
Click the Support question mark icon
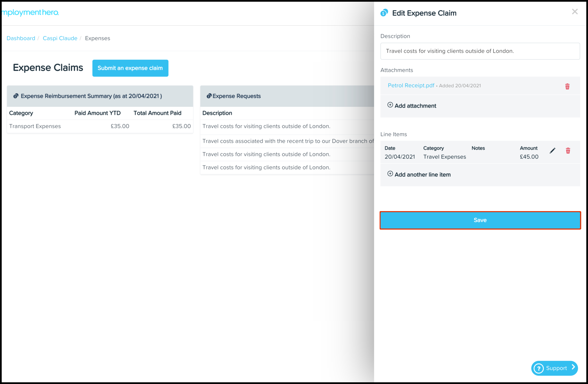[x=539, y=368]
